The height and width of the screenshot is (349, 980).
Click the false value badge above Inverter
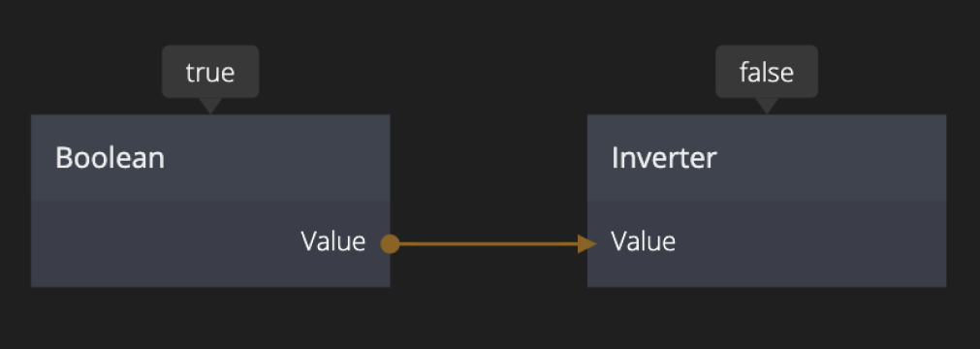[x=766, y=72]
